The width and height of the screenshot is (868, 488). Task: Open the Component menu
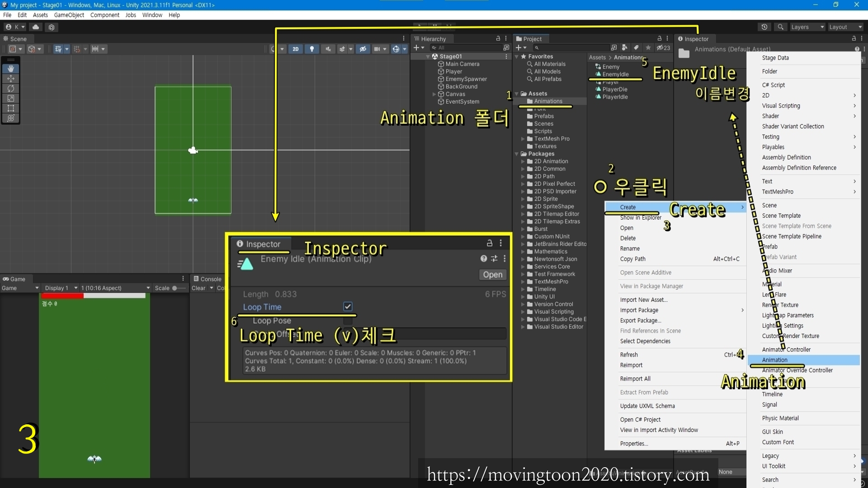104,15
